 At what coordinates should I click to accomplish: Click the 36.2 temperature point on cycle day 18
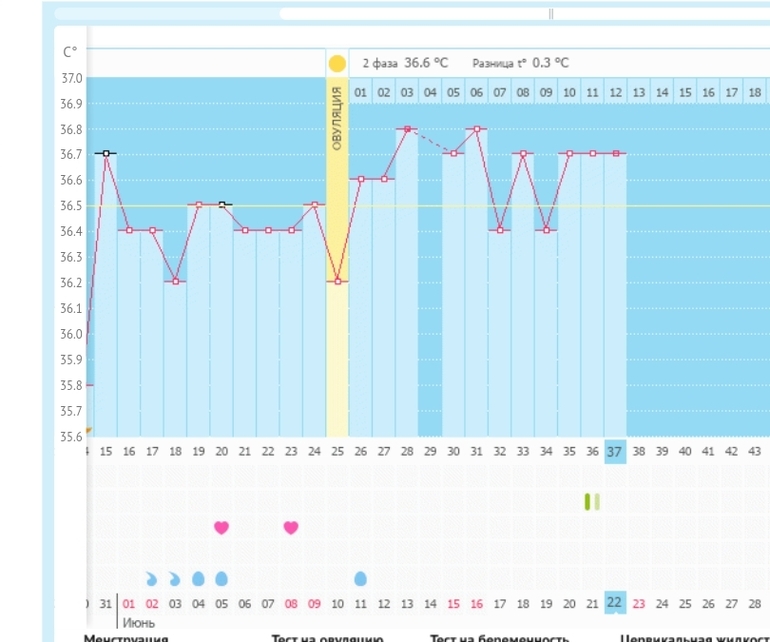[x=175, y=281]
